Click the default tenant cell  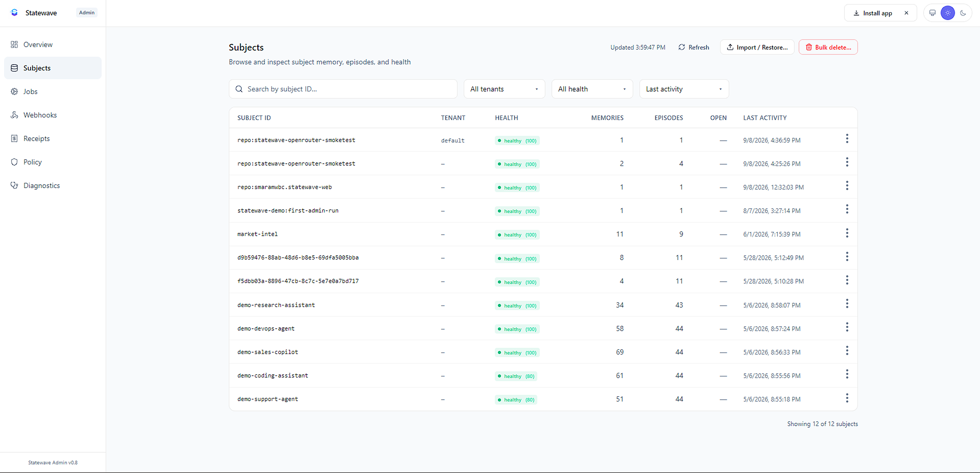(453, 140)
